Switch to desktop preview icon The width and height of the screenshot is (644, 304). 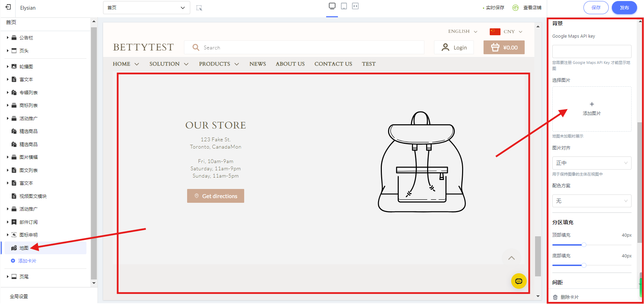click(332, 6)
